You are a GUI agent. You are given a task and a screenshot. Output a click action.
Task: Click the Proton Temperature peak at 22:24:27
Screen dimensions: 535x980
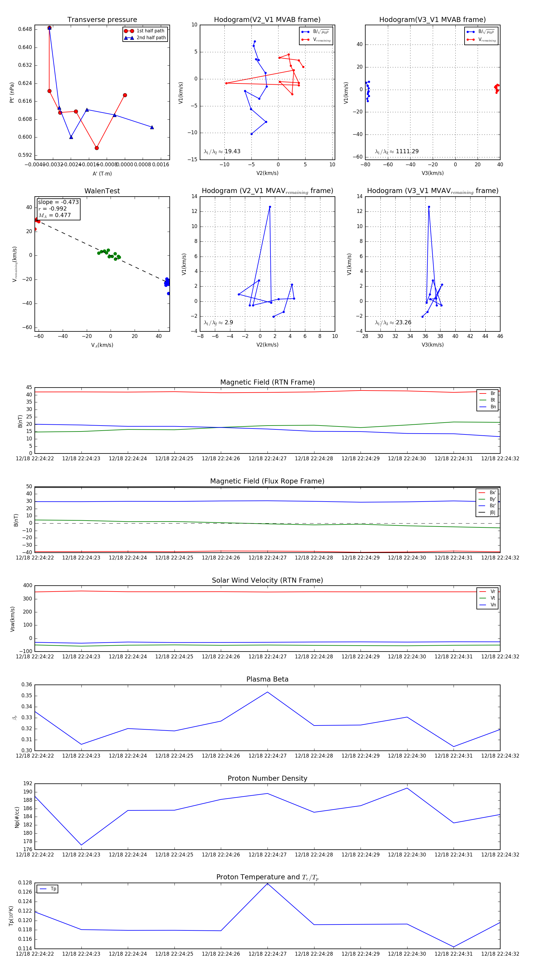click(267, 883)
